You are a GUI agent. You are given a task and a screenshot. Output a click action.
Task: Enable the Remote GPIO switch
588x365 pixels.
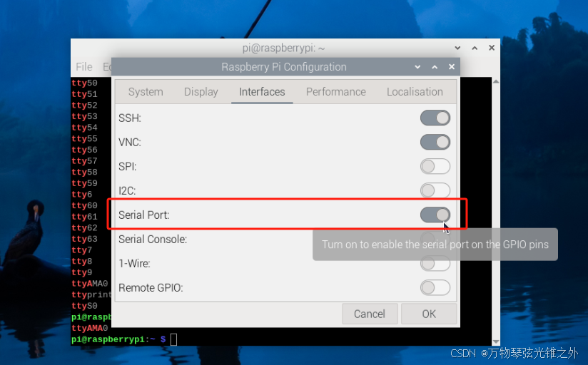pyautogui.click(x=435, y=288)
